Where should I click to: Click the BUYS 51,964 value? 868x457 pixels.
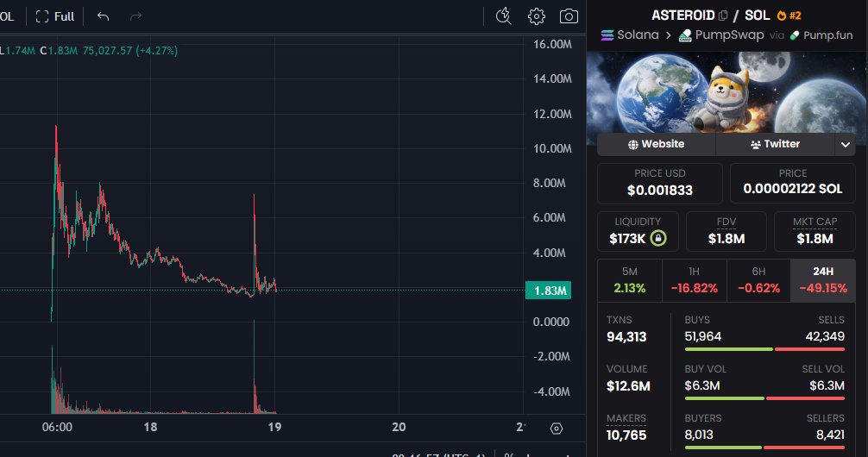703,336
